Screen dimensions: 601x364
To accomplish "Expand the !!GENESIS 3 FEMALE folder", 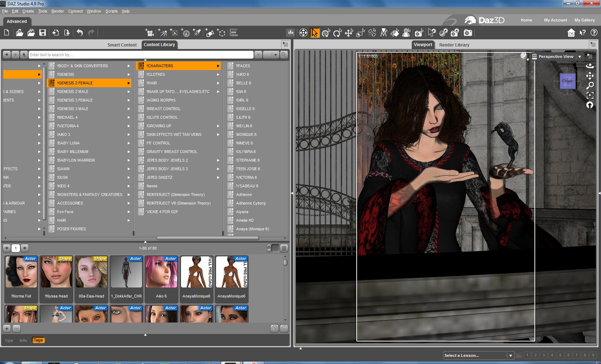I will click(x=75, y=100).
